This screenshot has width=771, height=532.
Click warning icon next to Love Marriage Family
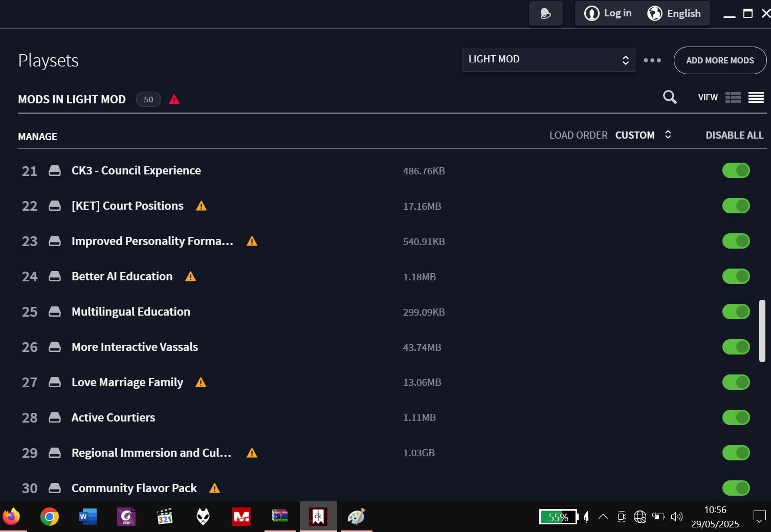click(201, 382)
